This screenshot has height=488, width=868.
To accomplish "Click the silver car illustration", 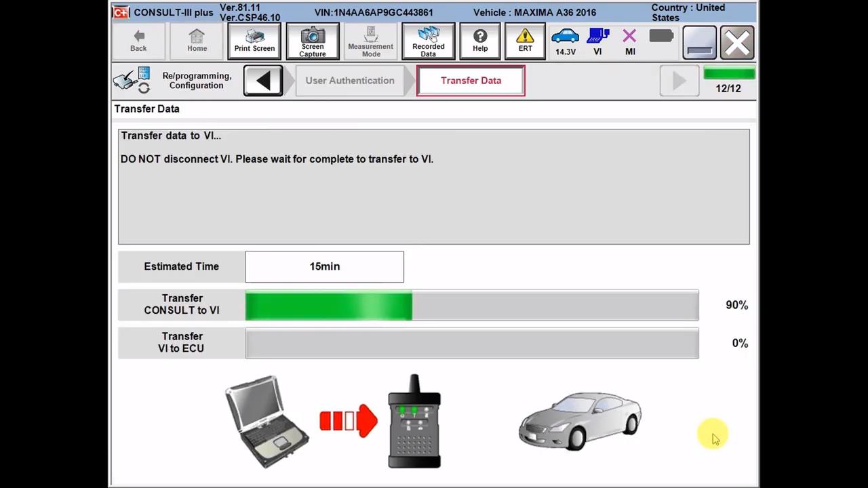I will pyautogui.click(x=580, y=420).
